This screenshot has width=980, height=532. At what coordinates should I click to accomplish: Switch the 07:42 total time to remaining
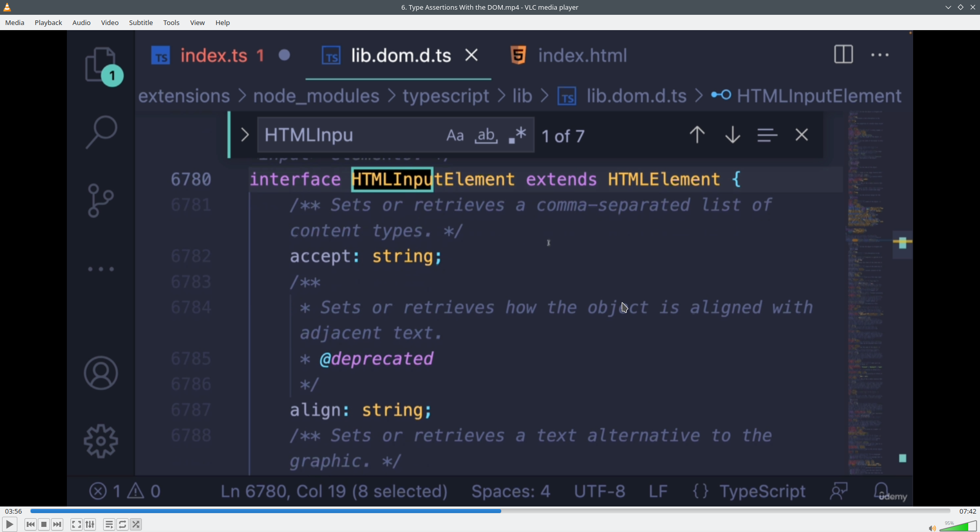(x=967, y=511)
